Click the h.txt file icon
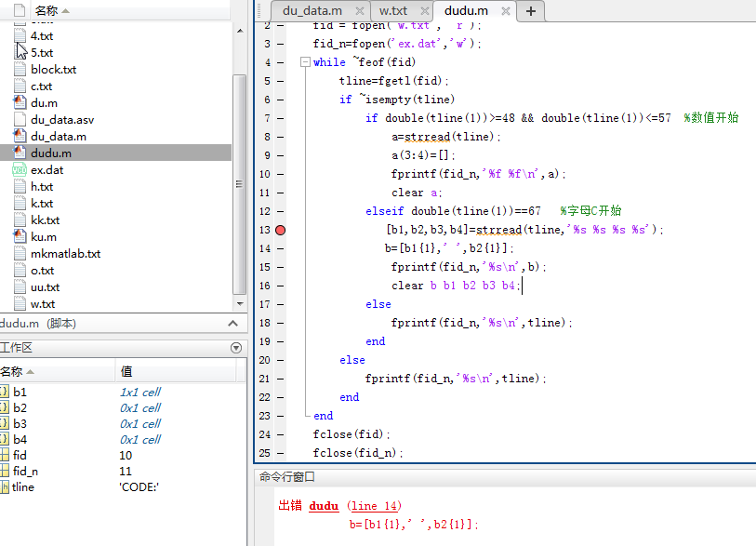Viewport: 756px width, 546px height. (x=20, y=187)
